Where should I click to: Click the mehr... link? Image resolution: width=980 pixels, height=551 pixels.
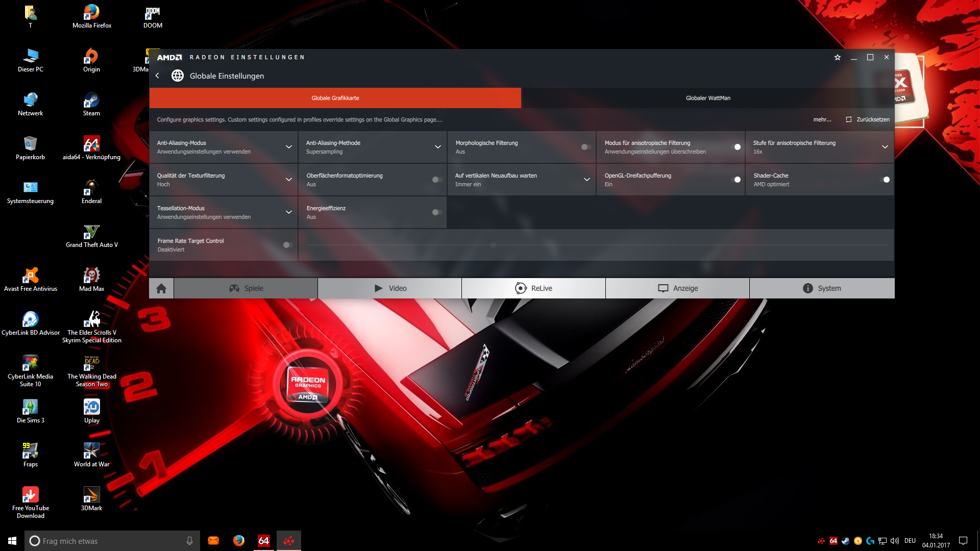click(822, 120)
